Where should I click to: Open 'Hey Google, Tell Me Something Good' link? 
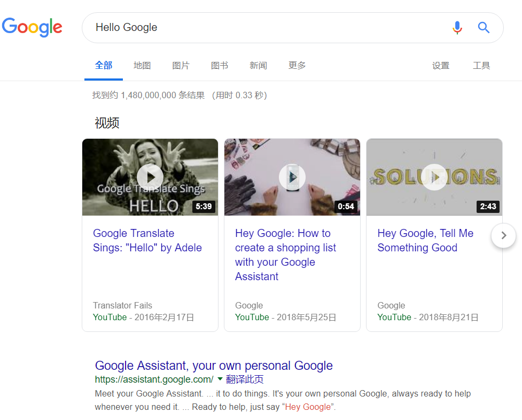425,241
